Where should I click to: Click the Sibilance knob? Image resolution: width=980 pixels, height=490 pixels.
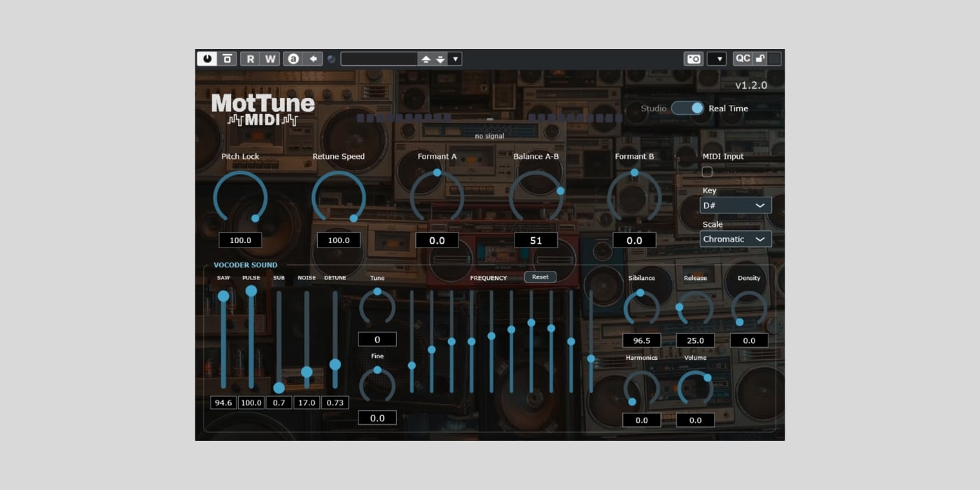click(x=641, y=308)
